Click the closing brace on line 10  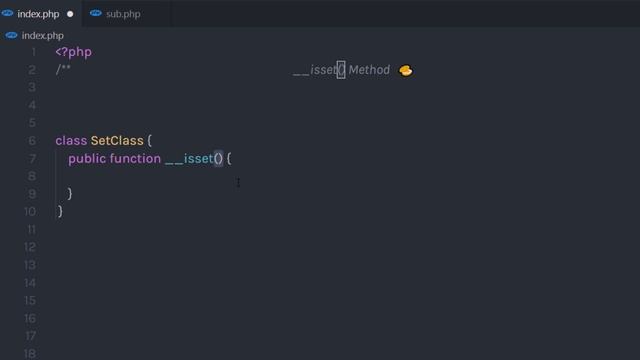[x=60, y=211]
